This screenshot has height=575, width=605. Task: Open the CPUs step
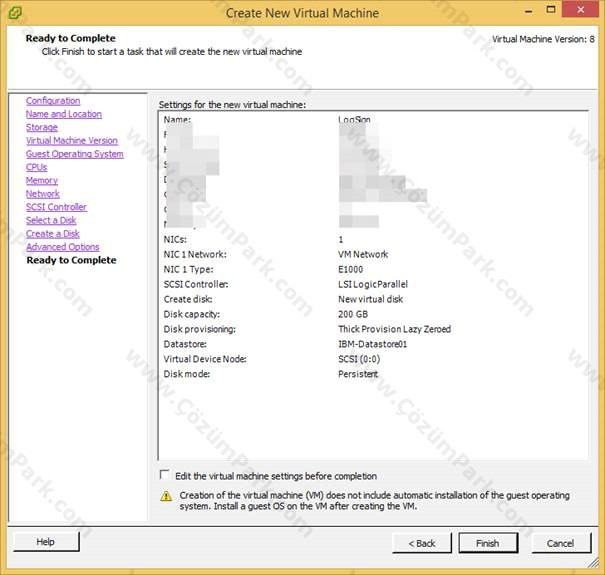pyautogui.click(x=37, y=167)
